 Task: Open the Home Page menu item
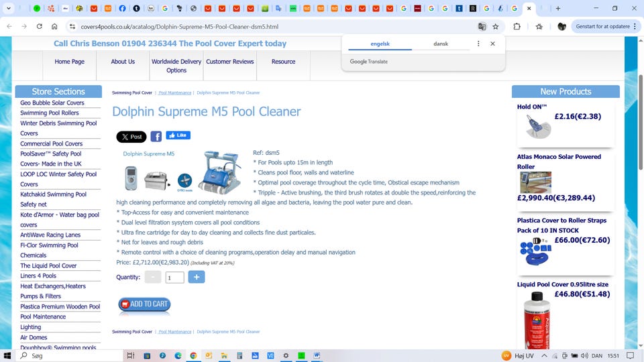[x=69, y=62]
